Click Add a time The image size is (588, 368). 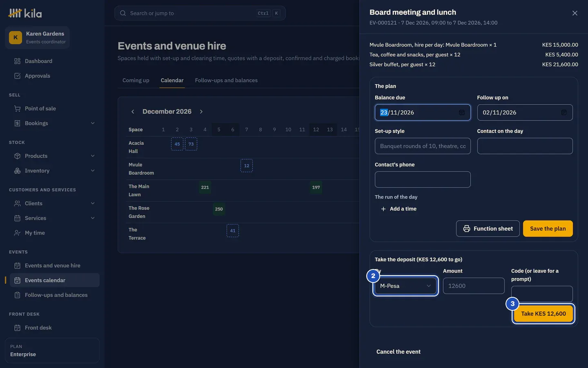coord(399,209)
